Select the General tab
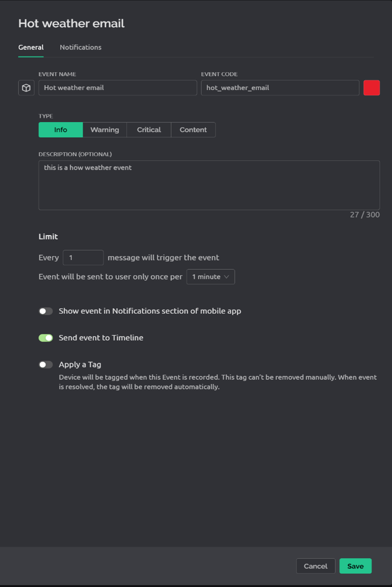This screenshot has width=392, height=587. [31, 47]
